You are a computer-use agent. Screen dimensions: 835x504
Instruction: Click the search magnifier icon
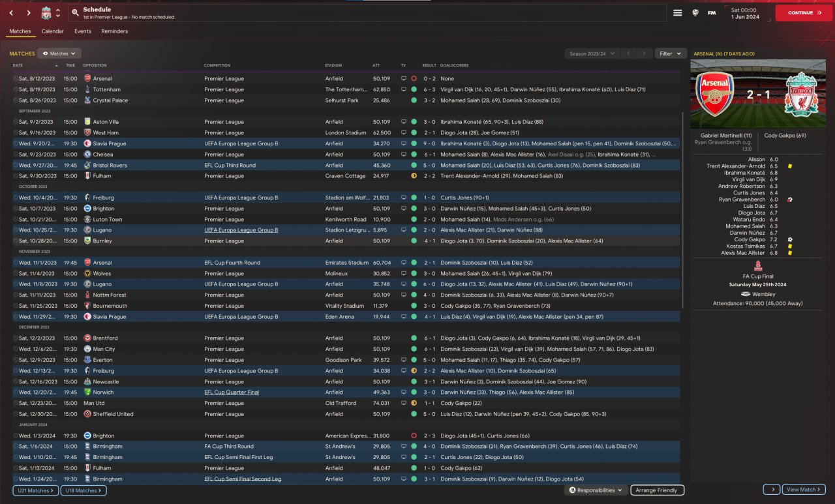pyautogui.click(x=75, y=13)
